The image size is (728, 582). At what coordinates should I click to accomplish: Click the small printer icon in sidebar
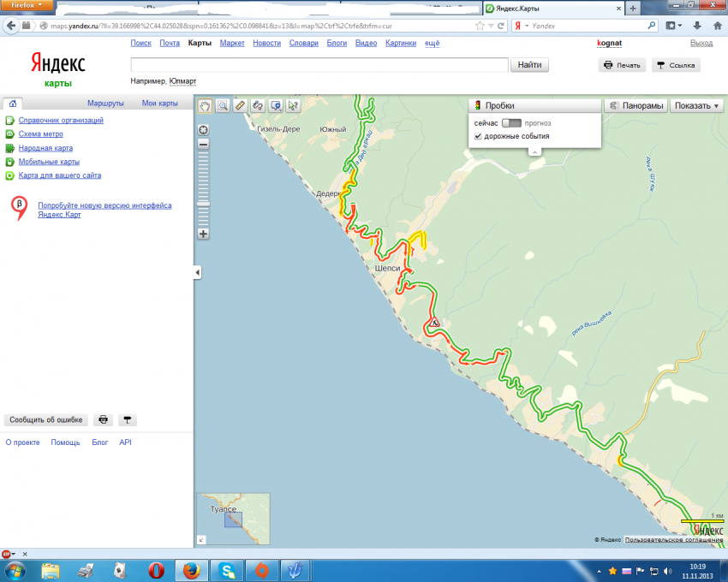pos(103,419)
